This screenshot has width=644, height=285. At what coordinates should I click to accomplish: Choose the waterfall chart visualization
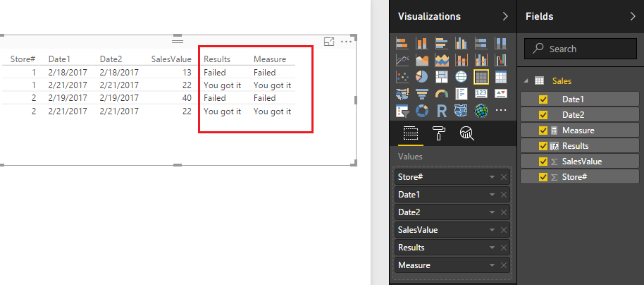click(x=501, y=60)
